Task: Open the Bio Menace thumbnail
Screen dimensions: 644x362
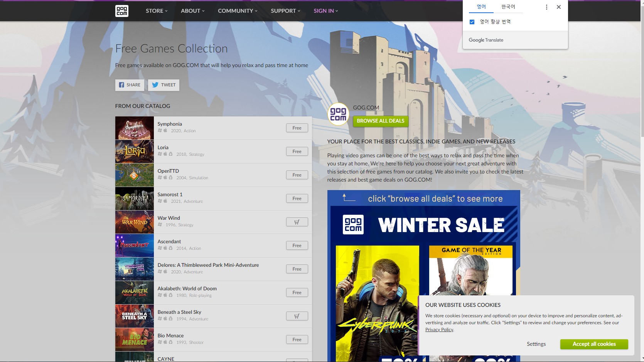Action: (135, 340)
